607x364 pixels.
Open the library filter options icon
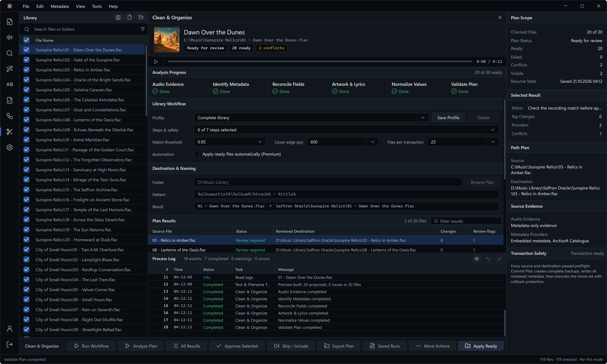(142, 29)
